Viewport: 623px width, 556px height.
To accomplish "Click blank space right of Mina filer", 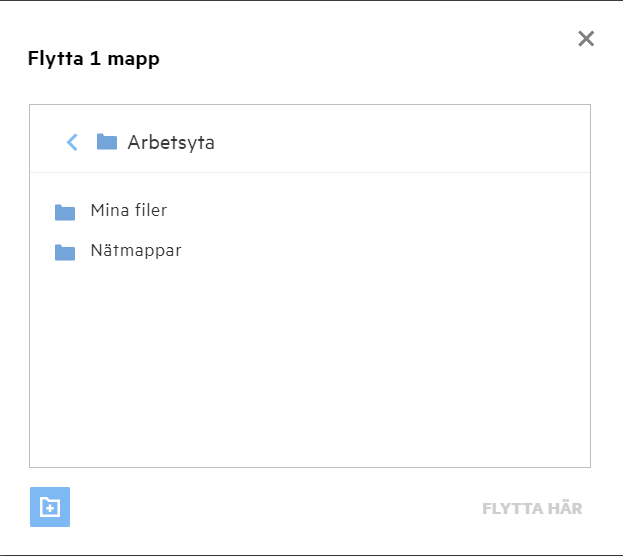I will (x=380, y=211).
